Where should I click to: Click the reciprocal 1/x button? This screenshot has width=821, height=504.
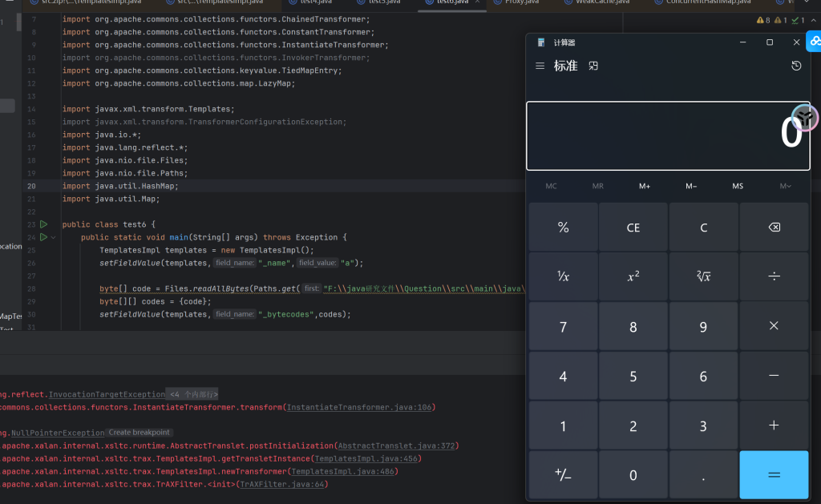pos(563,276)
